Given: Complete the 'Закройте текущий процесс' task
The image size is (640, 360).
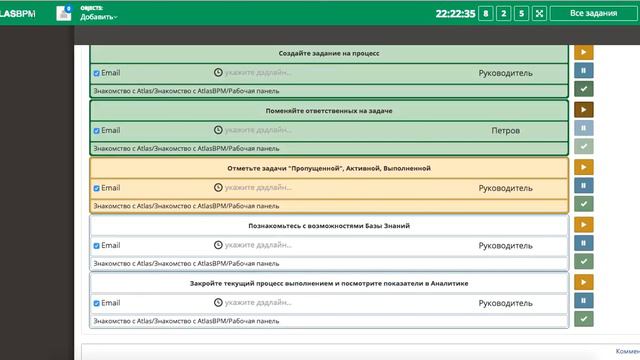Looking at the screenshot, I should point(584,319).
